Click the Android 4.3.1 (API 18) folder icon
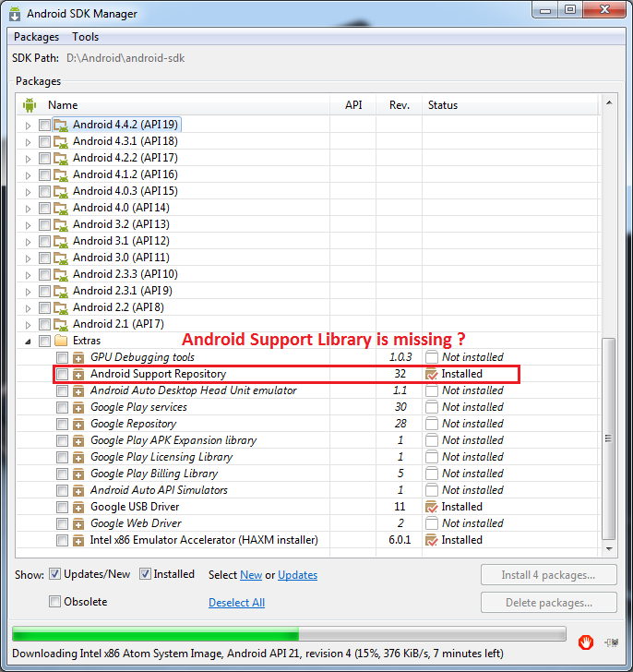Viewport: 633px width, 672px height. tap(60, 141)
